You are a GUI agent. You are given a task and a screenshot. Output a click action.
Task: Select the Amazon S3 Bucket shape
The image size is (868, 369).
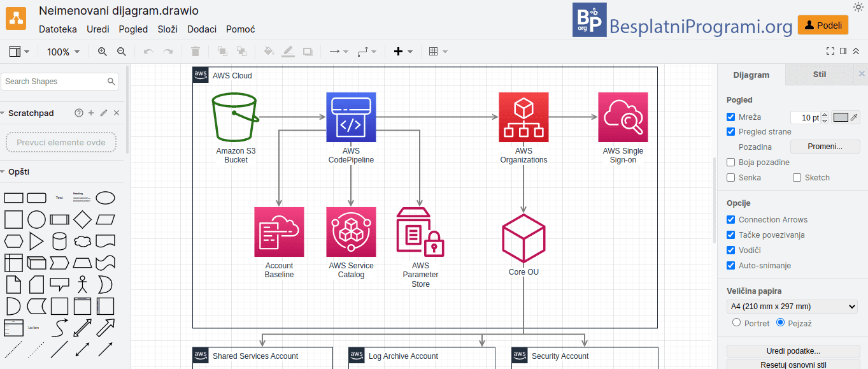point(236,117)
